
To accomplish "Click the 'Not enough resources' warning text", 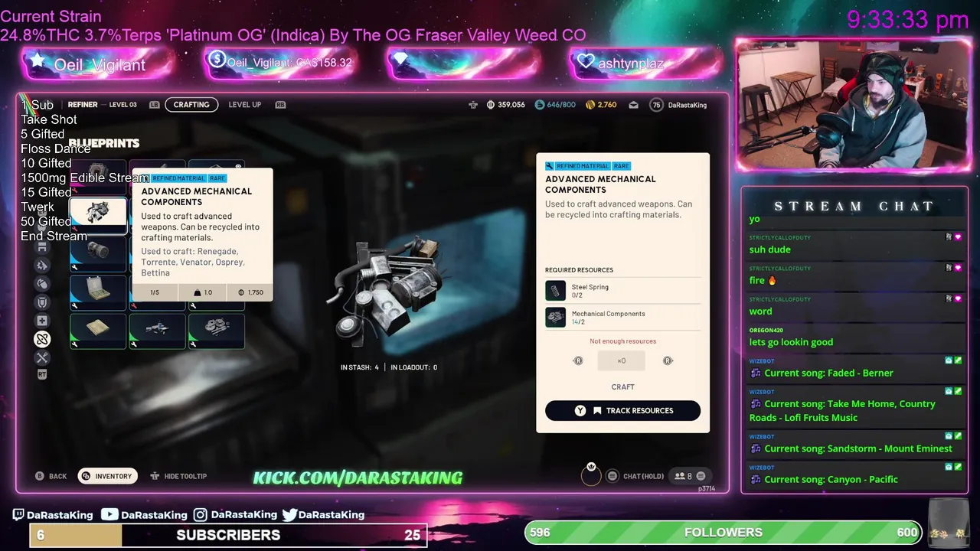I will tap(622, 341).
